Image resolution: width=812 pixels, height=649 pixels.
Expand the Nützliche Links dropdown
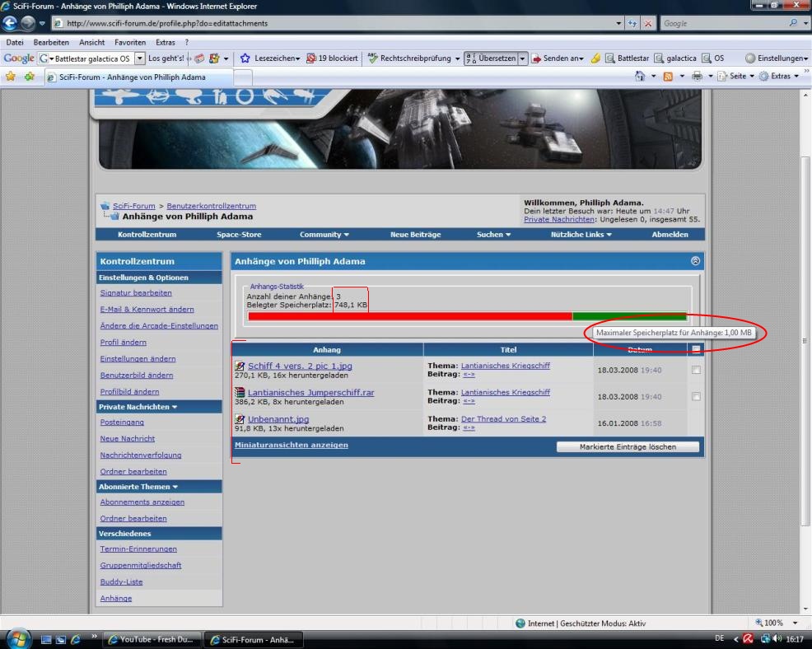(x=581, y=235)
